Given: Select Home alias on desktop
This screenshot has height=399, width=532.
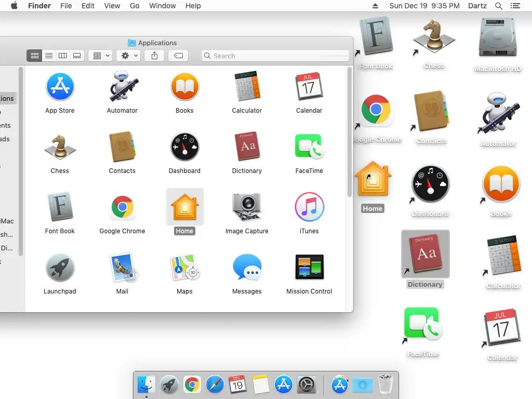Looking at the screenshot, I should (x=373, y=179).
